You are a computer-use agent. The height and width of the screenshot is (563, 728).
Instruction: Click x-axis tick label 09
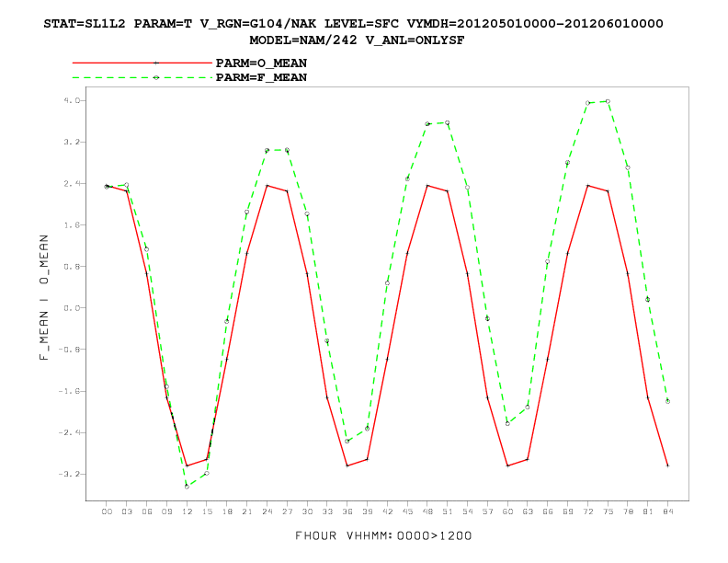tap(166, 511)
